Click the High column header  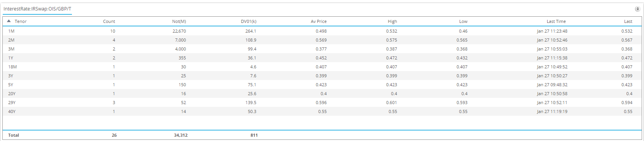[392, 21]
